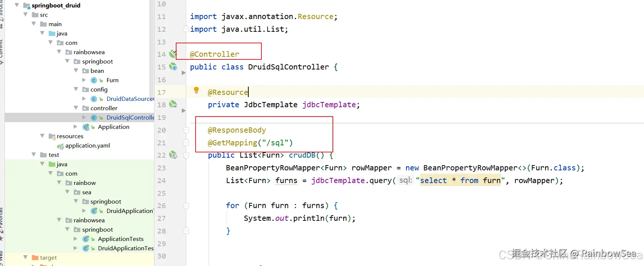The width and height of the screenshot is (644, 266).
Task: Click the target folder orange icon
Action: click(35, 257)
